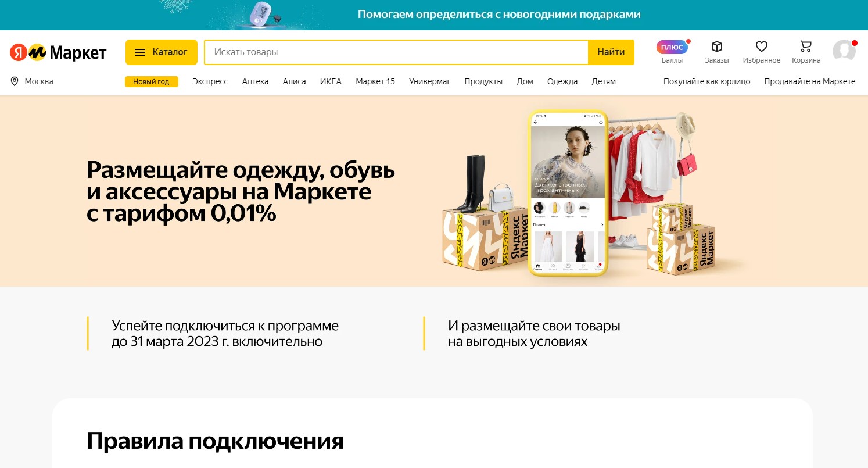Open the Аптека category
The image size is (868, 468).
255,81
